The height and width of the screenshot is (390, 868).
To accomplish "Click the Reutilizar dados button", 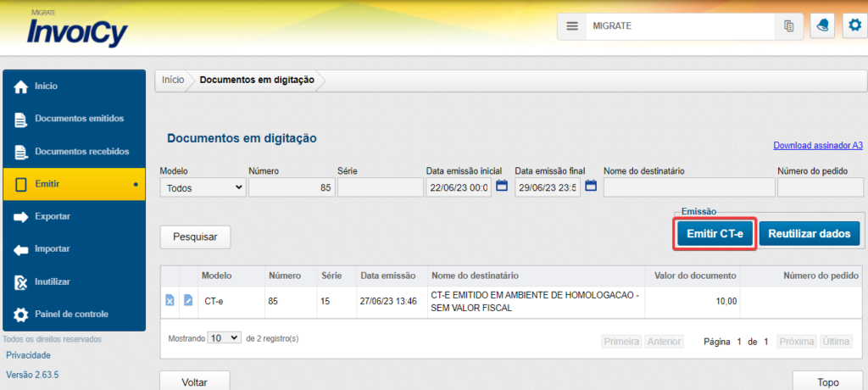I will coord(810,233).
